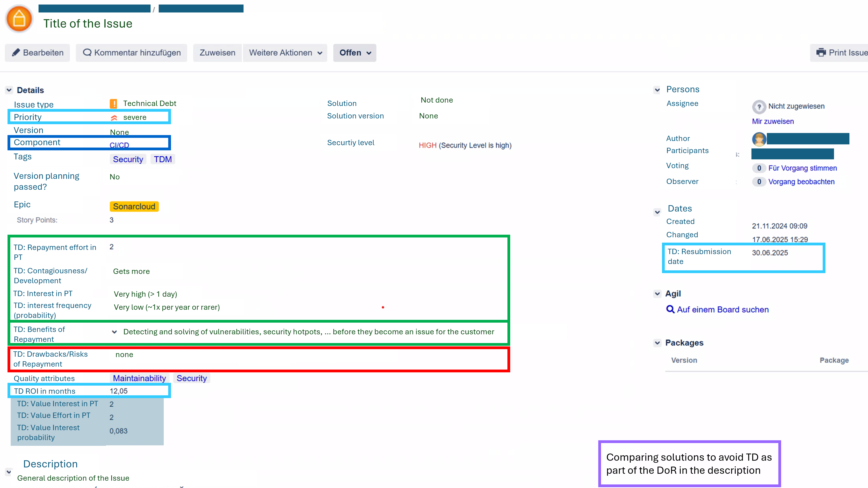The width and height of the screenshot is (868, 488).
Task: Click the Technical Debt issue type icon
Action: [x=114, y=104]
